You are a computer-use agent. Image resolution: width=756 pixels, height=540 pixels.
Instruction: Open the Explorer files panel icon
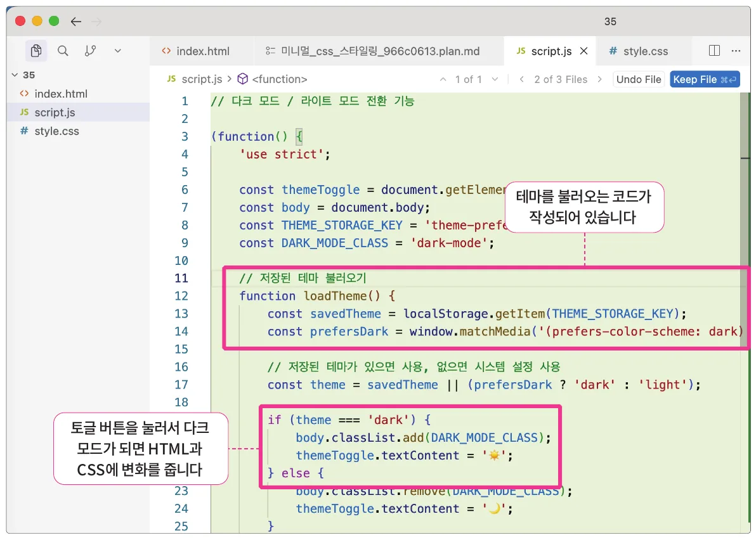36,51
